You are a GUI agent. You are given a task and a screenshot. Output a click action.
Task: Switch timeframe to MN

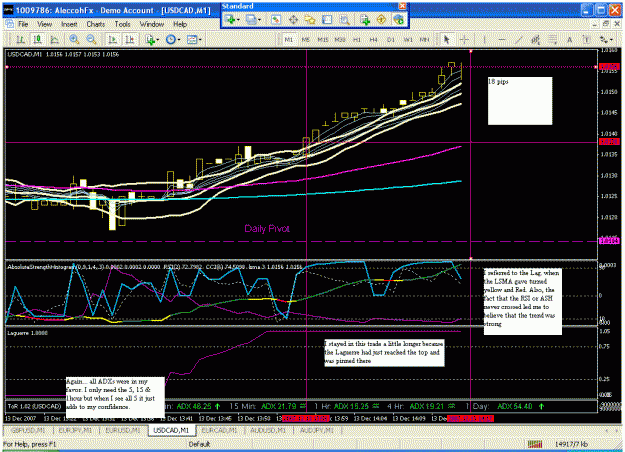[425, 39]
